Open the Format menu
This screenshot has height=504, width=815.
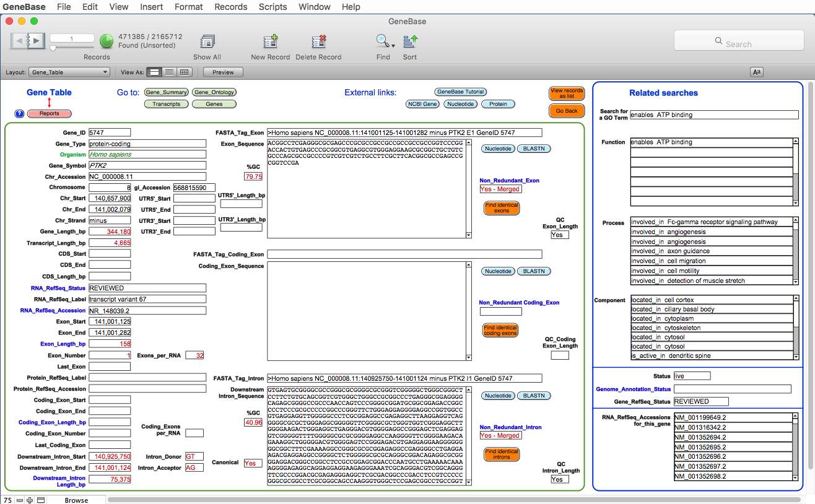(x=189, y=7)
